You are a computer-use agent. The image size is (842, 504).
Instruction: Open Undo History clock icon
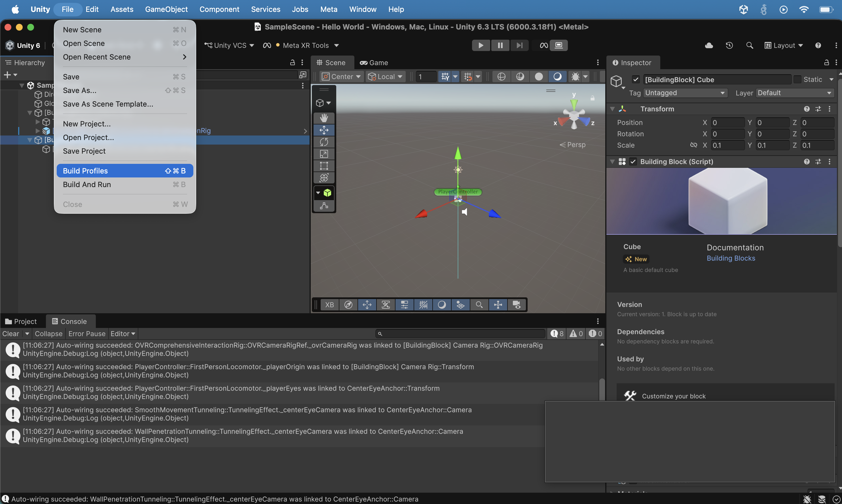click(729, 45)
